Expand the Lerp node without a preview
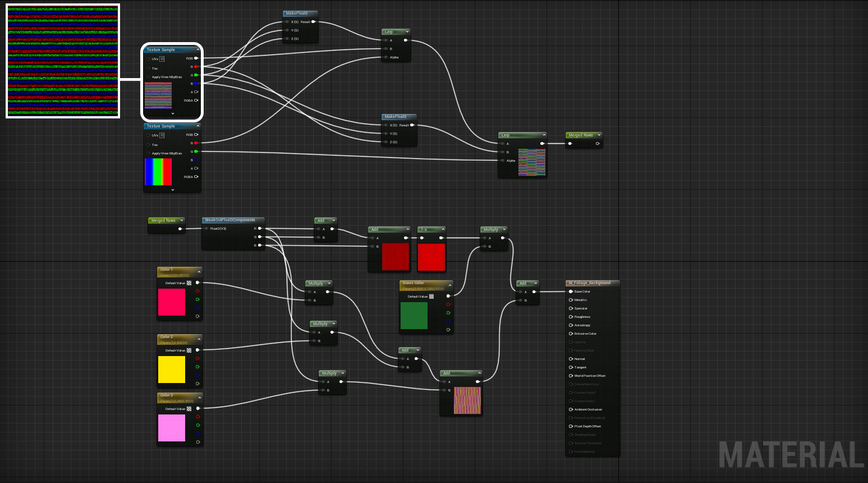 (x=407, y=32)
